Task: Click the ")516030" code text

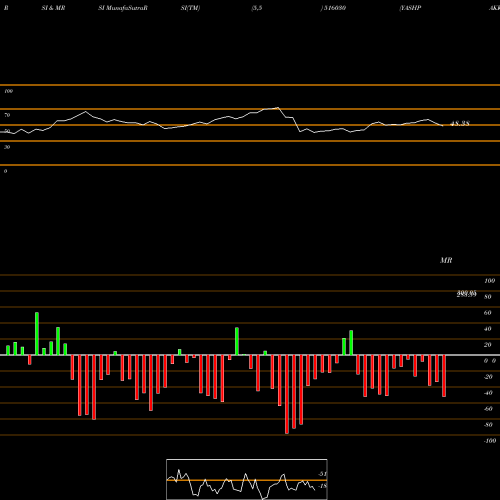Action: [x=333, y=8]
